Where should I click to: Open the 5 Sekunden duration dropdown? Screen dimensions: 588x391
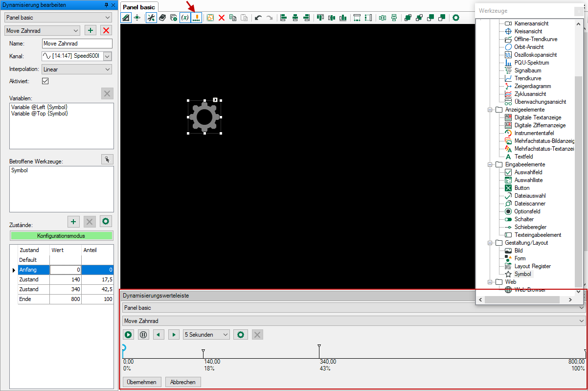pyautogui.click(x=206, y=335)
